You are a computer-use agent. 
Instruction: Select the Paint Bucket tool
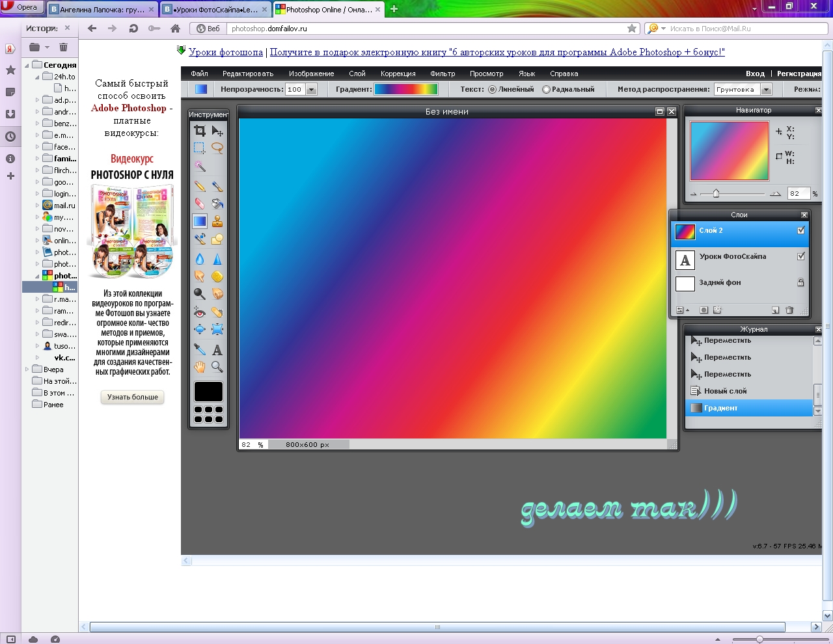(x=217, y=204)
